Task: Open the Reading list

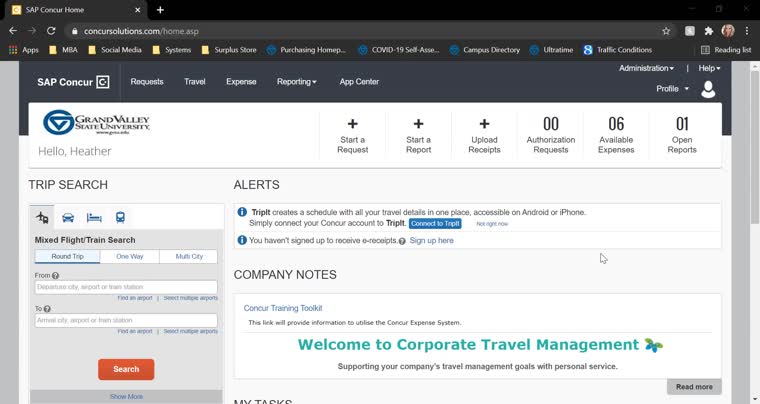Action: pos(726,49)
